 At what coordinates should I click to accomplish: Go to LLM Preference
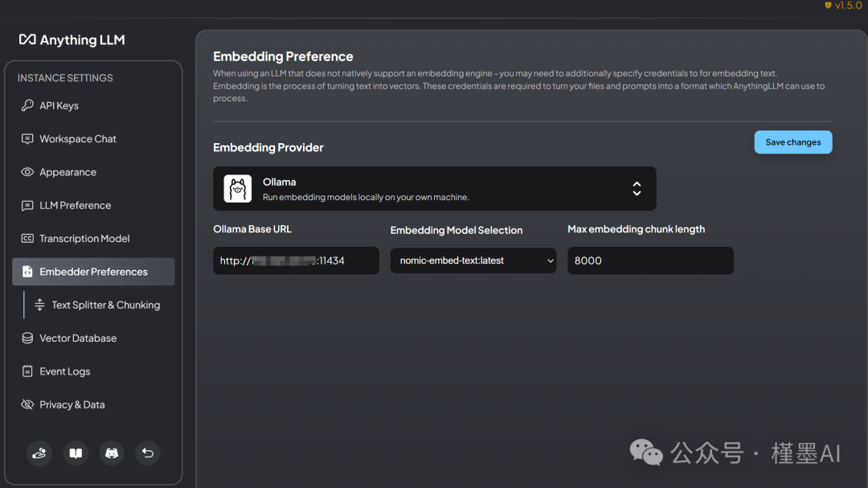click(x=93, y=205)
